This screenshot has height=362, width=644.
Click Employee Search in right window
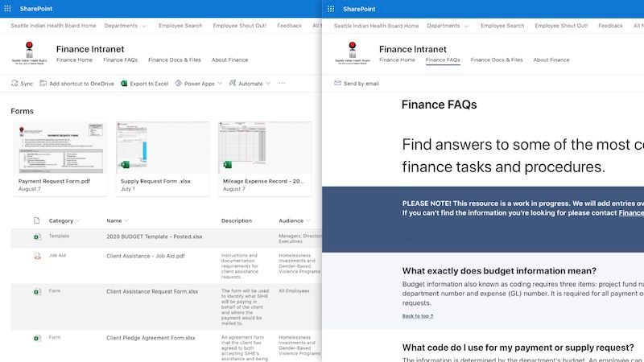[x=502, y=26]
